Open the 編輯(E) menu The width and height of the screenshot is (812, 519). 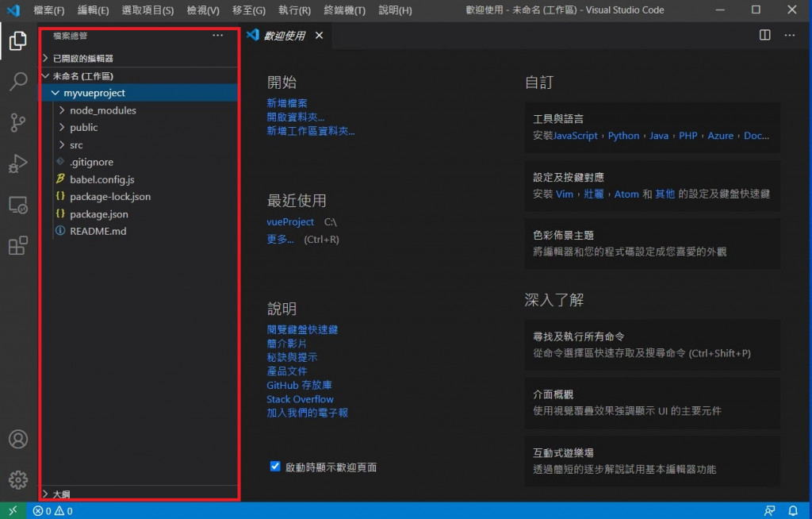tap(94, 10)
